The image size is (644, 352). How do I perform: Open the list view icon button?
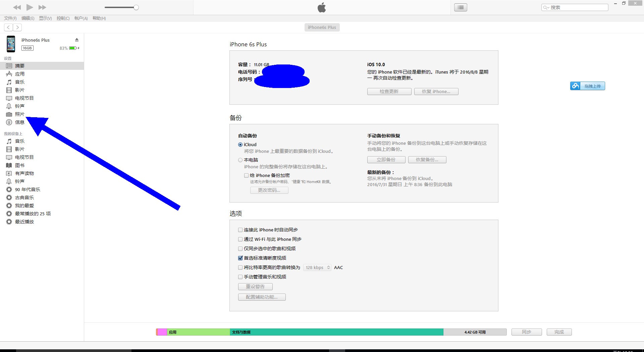click(x=461, y=7)
